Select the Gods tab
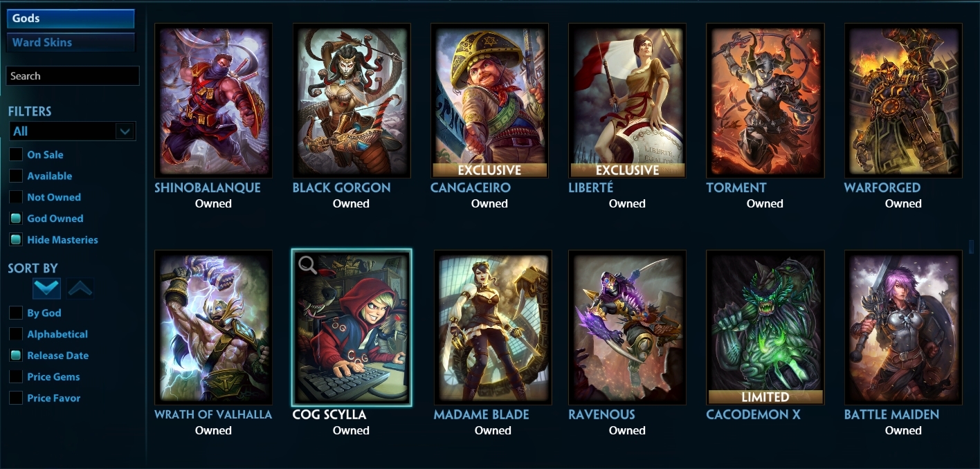 tap(71, 19)
